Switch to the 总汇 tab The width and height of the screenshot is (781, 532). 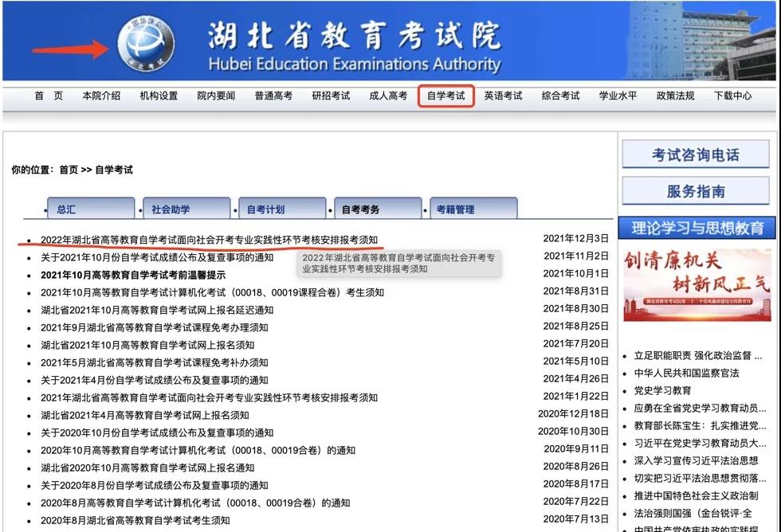click(x=91, y=209)
